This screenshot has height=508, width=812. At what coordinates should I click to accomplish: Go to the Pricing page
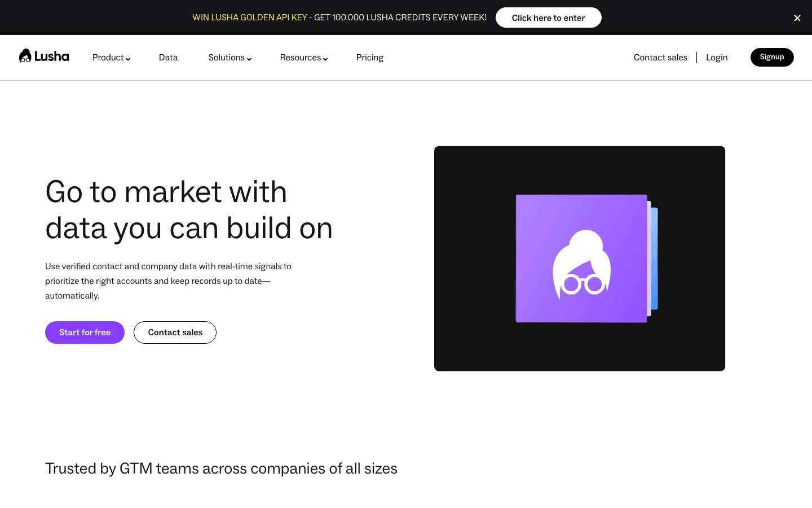point(369,57)
